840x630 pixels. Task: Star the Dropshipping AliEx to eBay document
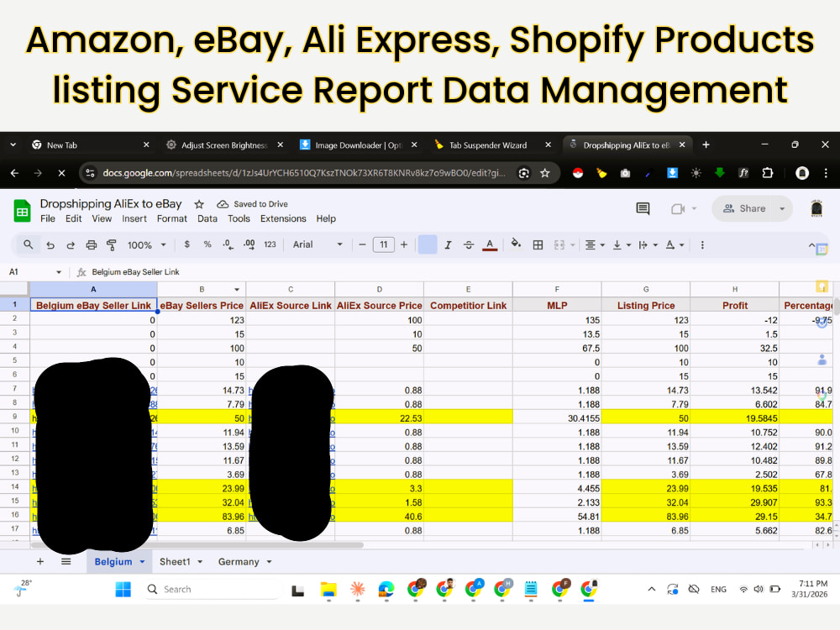pyautogui.click(x=199, y=204)
